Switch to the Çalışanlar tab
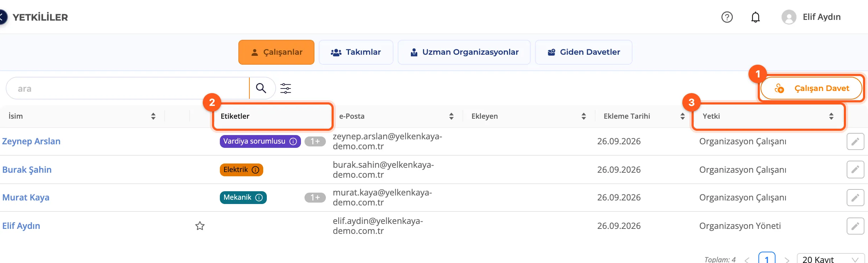Screen dimensions: 868x263 [276, 52]
